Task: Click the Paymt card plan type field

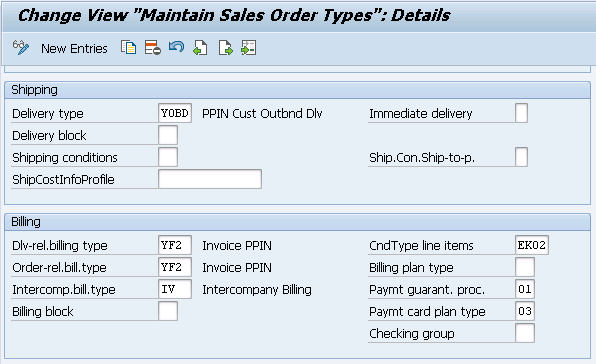Action: [x=525, y=311]
